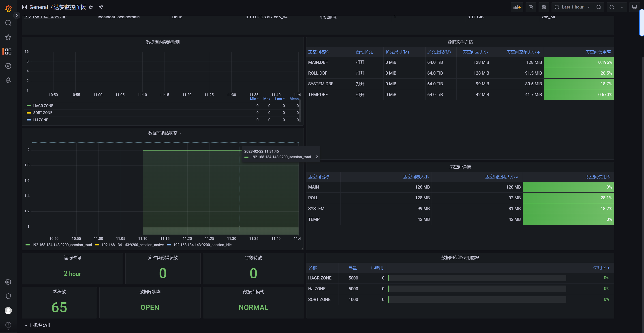The width and height of the screenshot is (644, 333).
Task: Sort legend by the Min column
Action: (254, 99)
